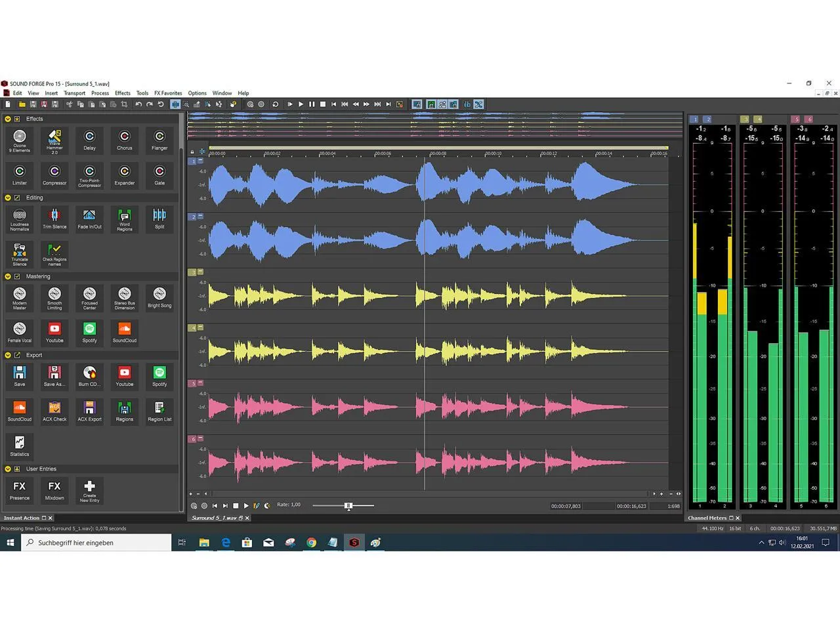
Task: Apply the Ozone 9 Elements effect
Action: coord(20,140)
